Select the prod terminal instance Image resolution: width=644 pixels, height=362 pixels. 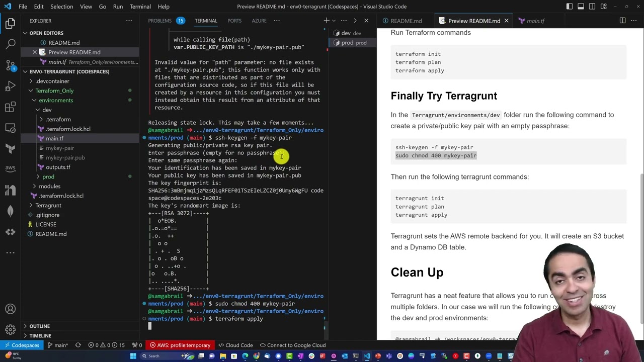[x=351, y=43]
